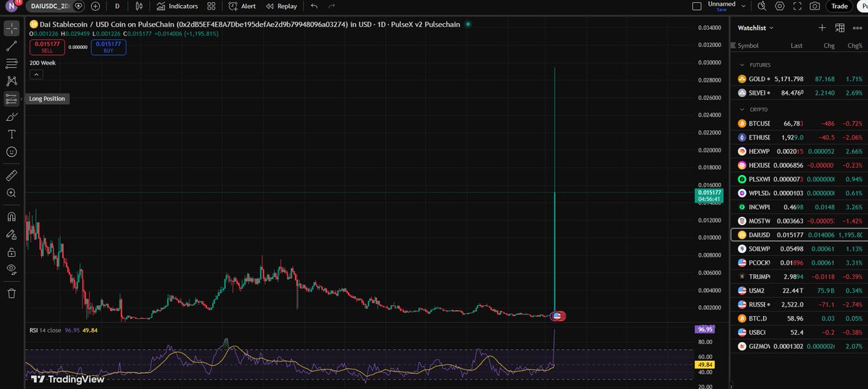Screen dimensions: 868x389
Task: Open the Watchlist name dropdown
Action: (756, 27)
